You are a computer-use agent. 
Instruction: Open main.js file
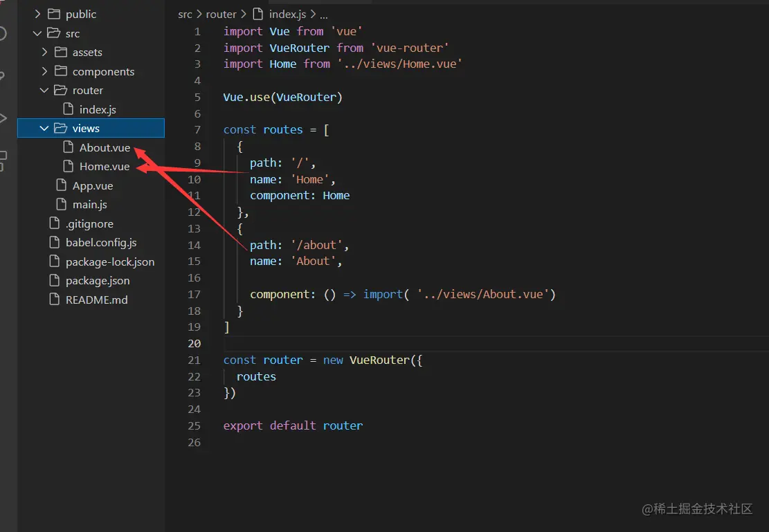point(90,205)
